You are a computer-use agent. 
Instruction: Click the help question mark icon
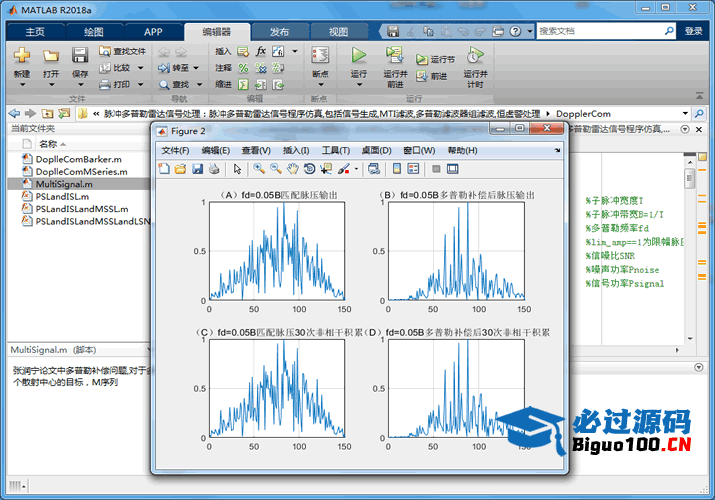[x=515, y=31]
